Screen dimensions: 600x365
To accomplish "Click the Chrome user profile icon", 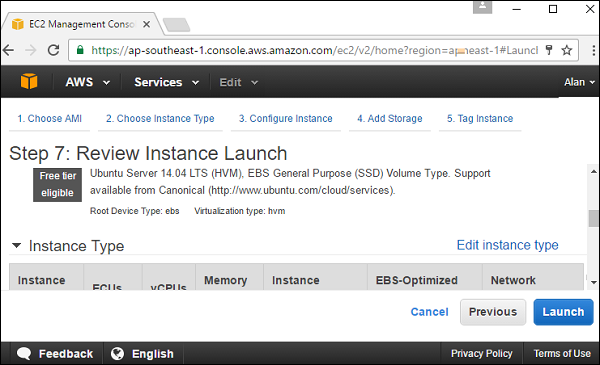I will 482,7.
